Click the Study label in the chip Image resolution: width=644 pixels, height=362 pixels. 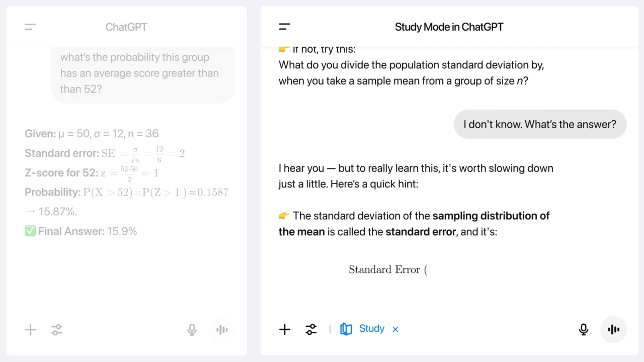[x=371, y=328]
